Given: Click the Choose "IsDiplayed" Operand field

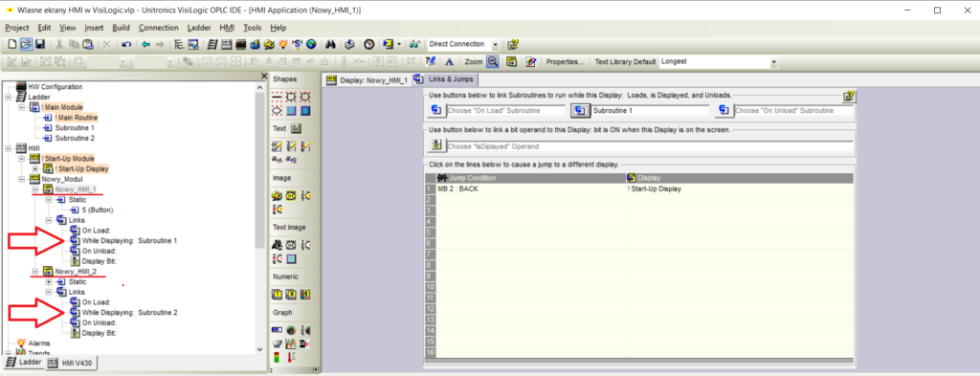Looking at the screenshot, I should (650, 146).
